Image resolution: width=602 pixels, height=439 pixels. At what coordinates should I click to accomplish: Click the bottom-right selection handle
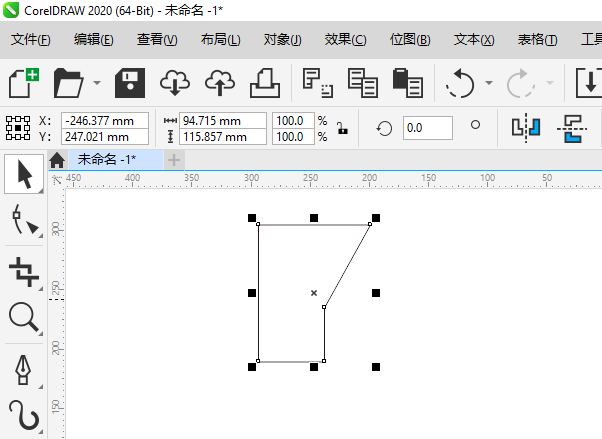[x=376, y=367]
